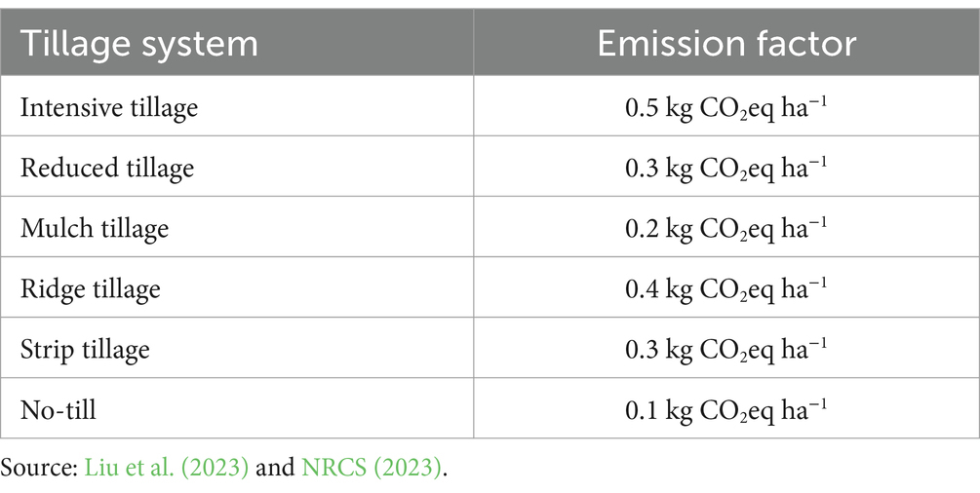Select the "Mulch tillage" row label

click(95, 228)
